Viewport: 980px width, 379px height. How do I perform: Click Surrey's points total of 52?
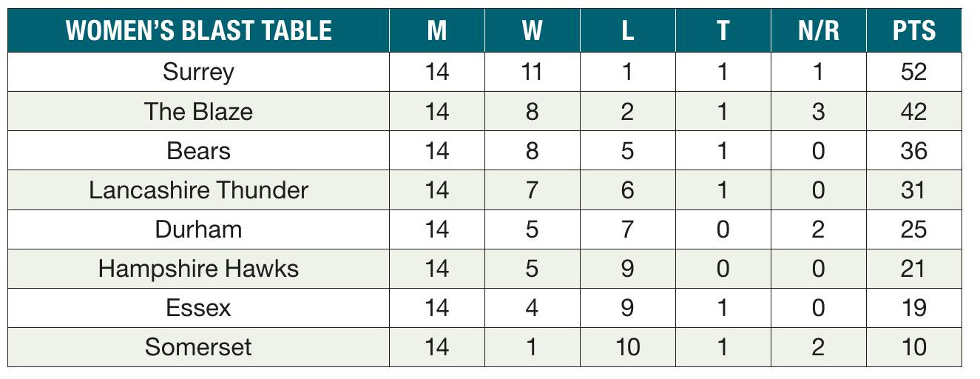click(913, 73)
